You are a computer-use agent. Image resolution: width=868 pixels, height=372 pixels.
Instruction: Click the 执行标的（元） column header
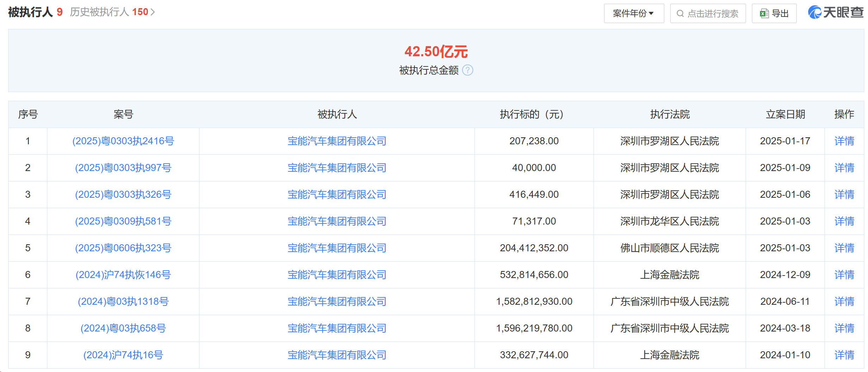tap(534, 114)
